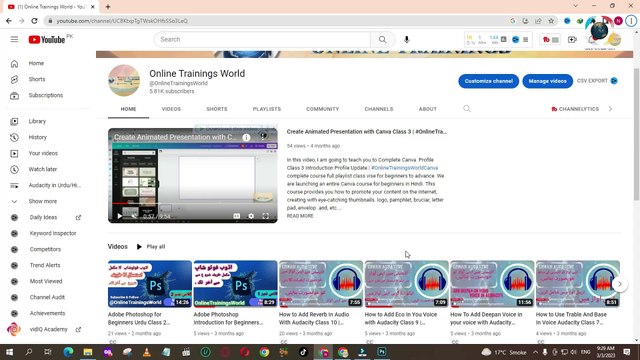Click READ MORE in description

point(300,216)
